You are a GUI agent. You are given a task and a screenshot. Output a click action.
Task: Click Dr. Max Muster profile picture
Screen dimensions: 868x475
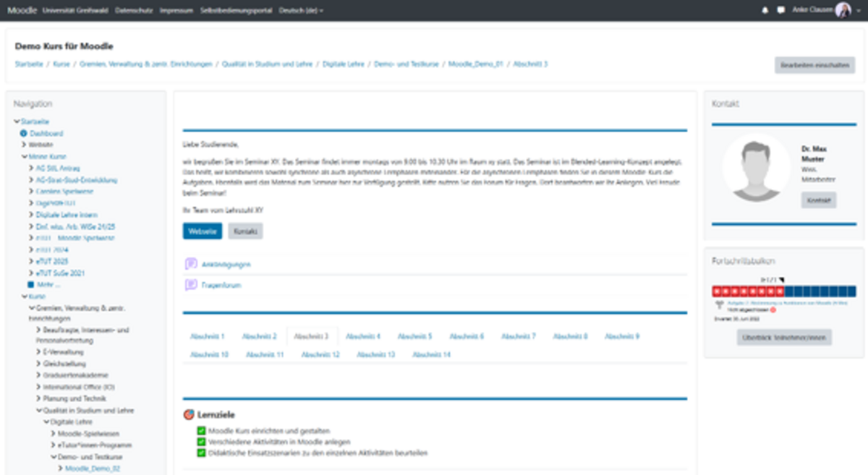pyautogui.click(x=756, y=168)
